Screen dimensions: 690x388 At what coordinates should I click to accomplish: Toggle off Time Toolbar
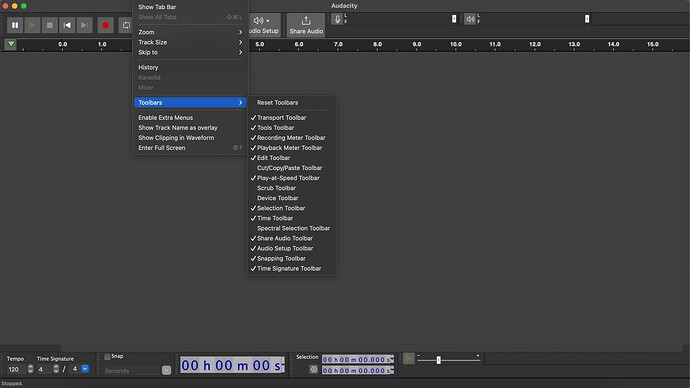click(x=292, y=218)
